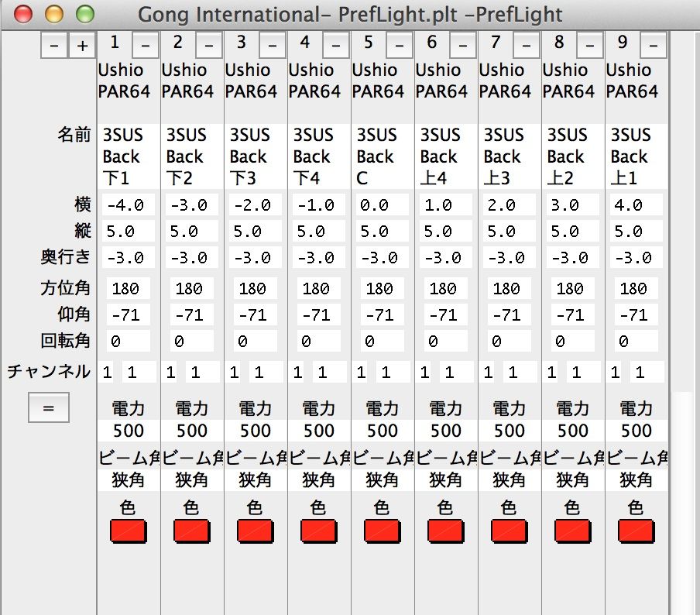The height and width of the screenshot is (615, 700).
Task: Click 横 field showing 2.0
Action: pos(509,205)
